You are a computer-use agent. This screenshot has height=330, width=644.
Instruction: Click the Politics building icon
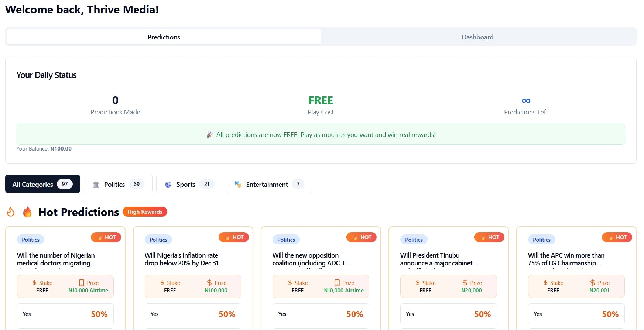point(96,184)
